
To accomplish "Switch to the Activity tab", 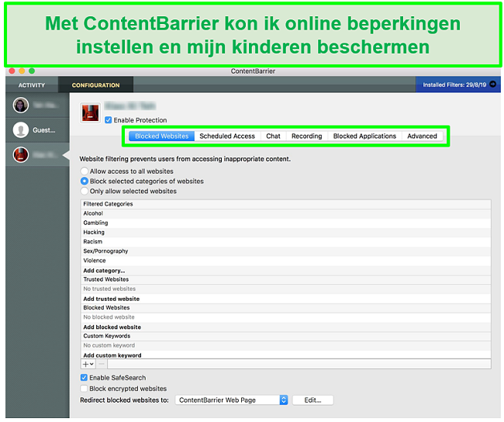I will pyautogui.click(x=32, y=85).
